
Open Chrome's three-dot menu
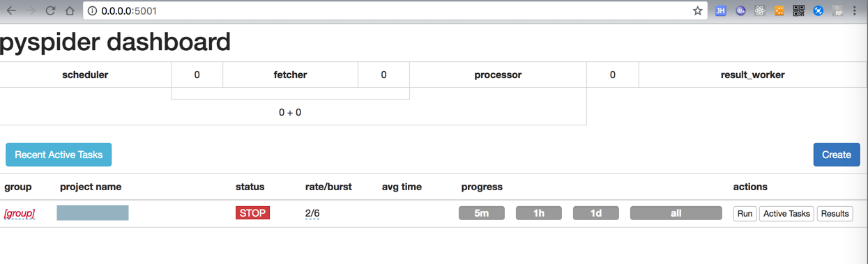click(855, 10)
